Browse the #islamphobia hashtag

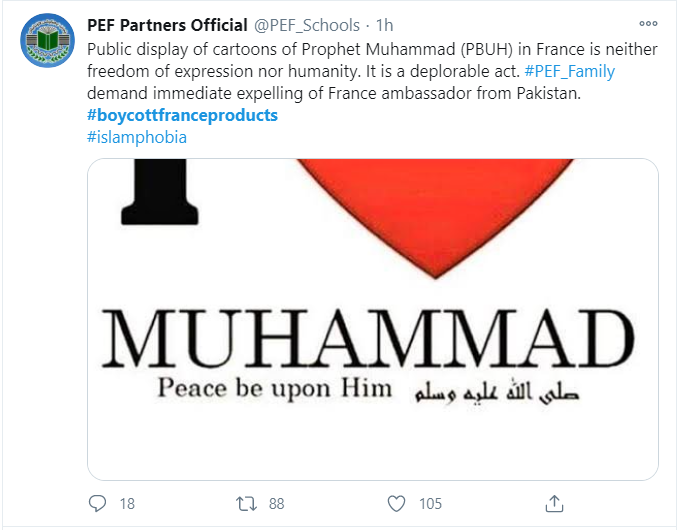[x=137, y=137]
